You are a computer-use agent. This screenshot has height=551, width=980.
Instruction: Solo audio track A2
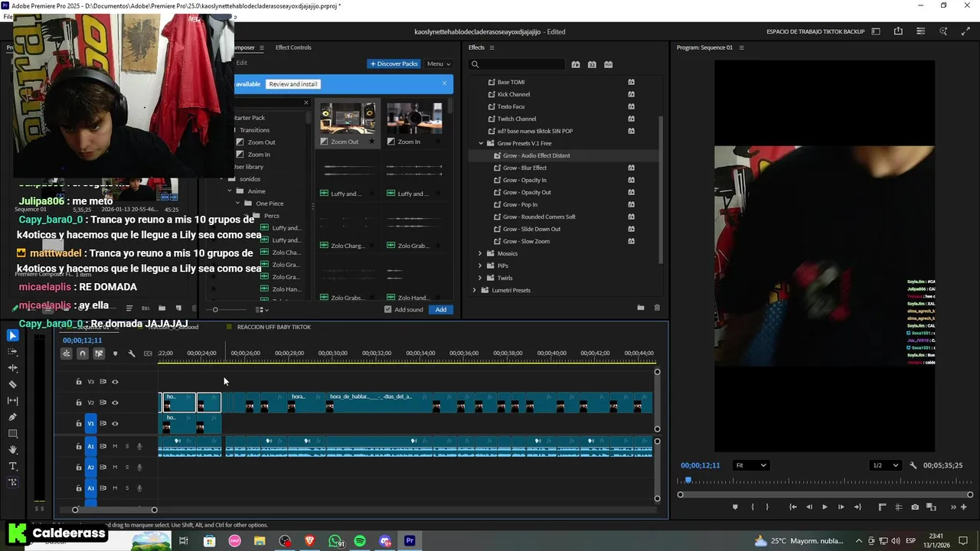click(x=127, y=467)
